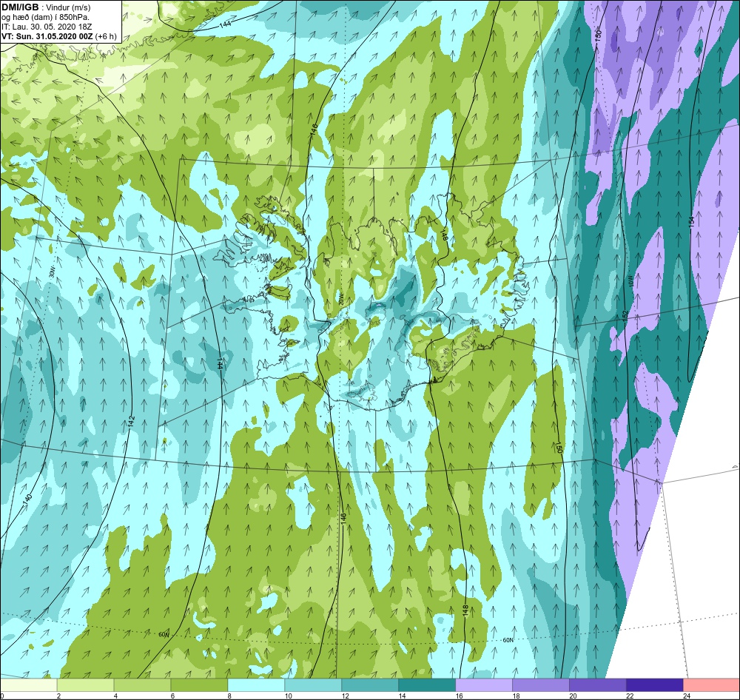Screen dimensions: 740x700
Task: Click the legend tick label '20'
Action: pos(573,696)
